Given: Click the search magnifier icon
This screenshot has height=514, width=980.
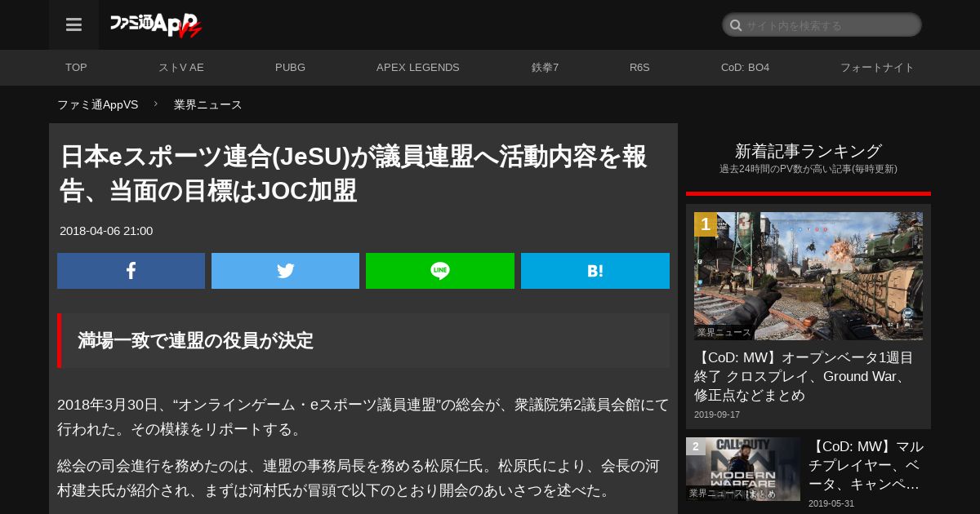Looking at the screenshot, I should point(736,25).
